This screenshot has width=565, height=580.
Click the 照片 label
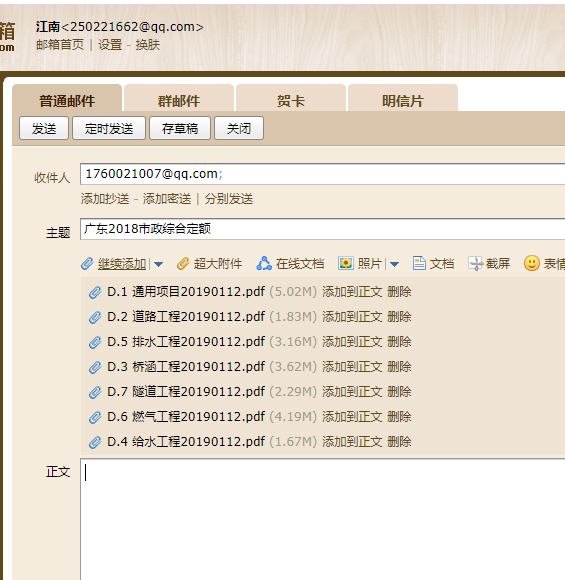370,264
